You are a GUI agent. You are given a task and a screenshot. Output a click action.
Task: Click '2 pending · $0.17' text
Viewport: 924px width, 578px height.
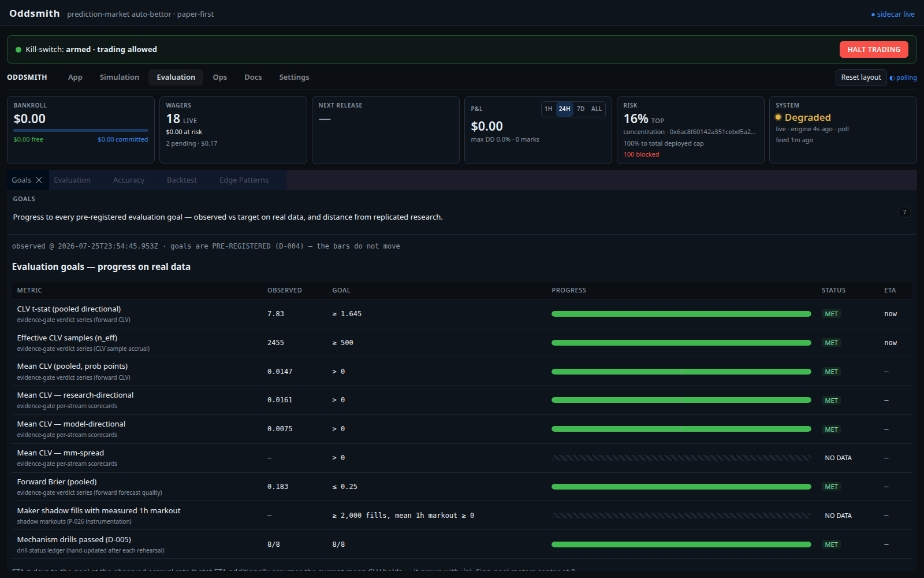tap(192, 144)
